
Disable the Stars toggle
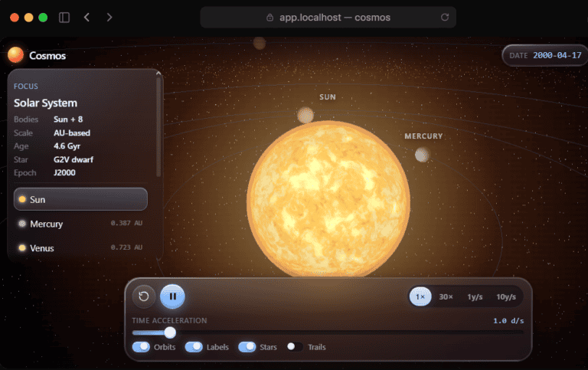(x=247, y=347)
